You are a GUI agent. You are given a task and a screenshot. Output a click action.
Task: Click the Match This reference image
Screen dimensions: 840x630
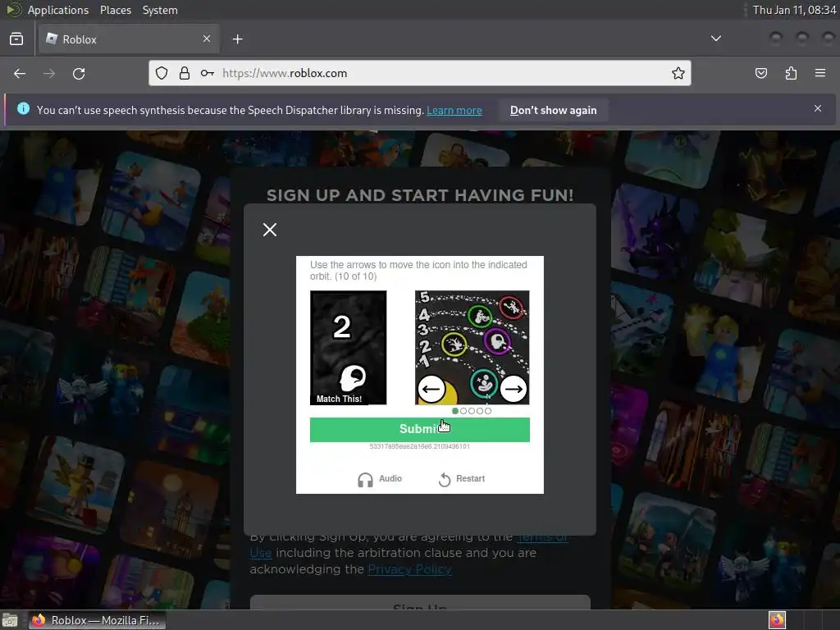point(348,348)
